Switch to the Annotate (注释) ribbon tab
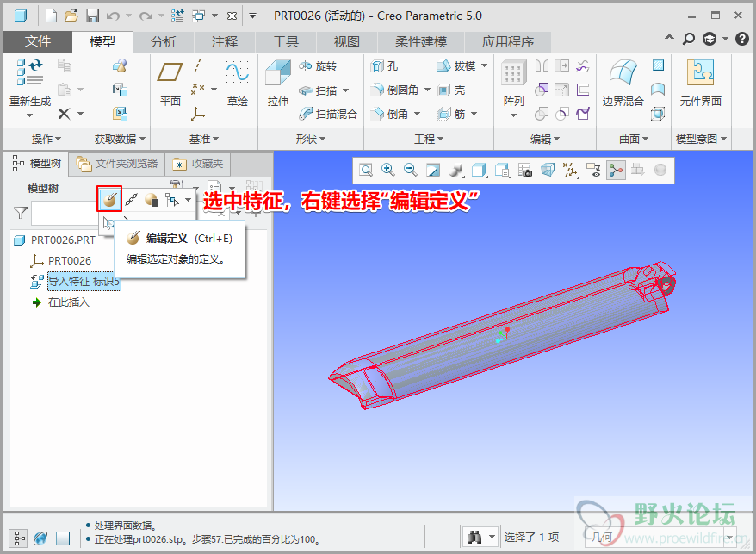This screenshot has height=554, width=756. coord(225,42)
